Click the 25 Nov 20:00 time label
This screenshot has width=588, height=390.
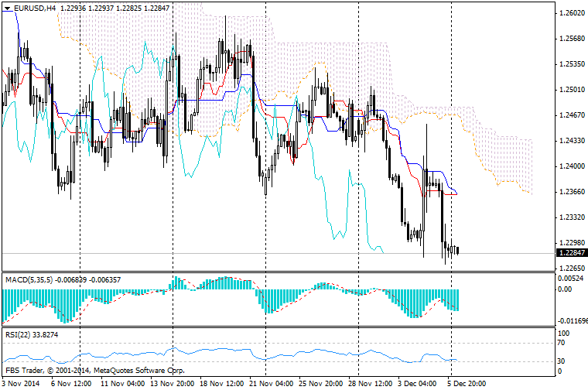pyautogui.click(x=320, y=384)
